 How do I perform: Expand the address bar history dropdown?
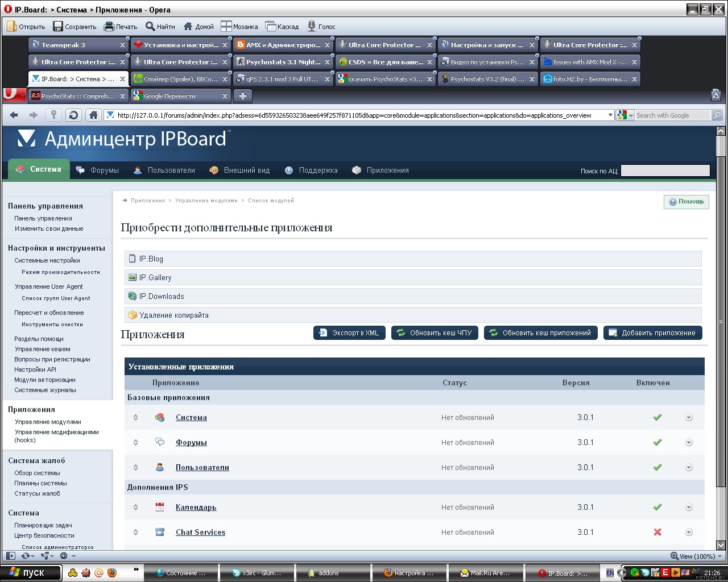[610, 115]
